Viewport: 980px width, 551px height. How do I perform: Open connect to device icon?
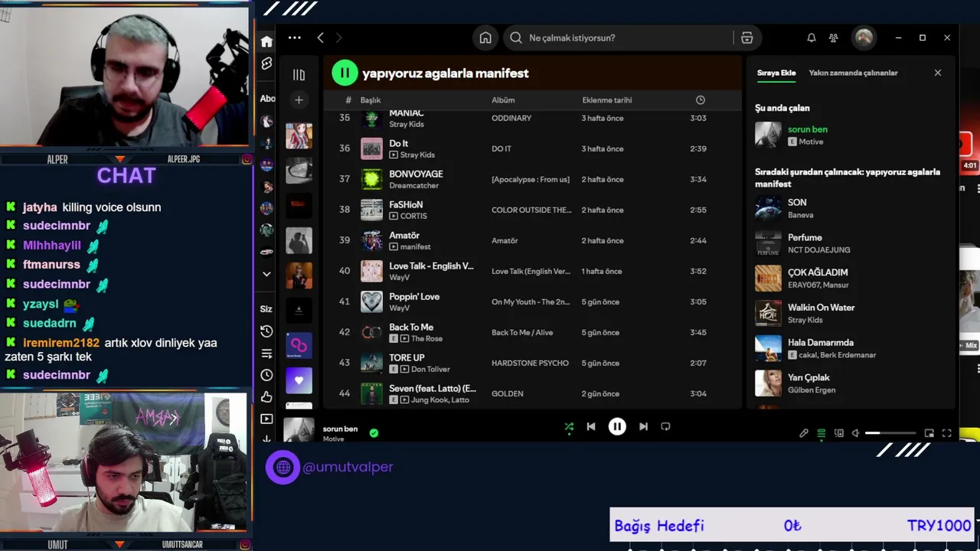pyautogui.click(x=839, y=433)
